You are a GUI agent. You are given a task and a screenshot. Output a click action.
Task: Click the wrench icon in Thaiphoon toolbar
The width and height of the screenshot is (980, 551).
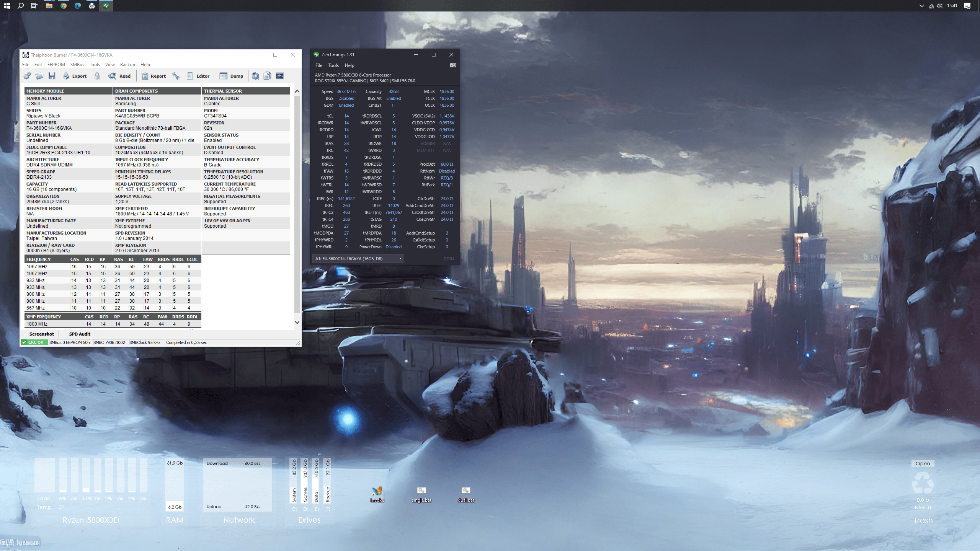coord(176,76)
